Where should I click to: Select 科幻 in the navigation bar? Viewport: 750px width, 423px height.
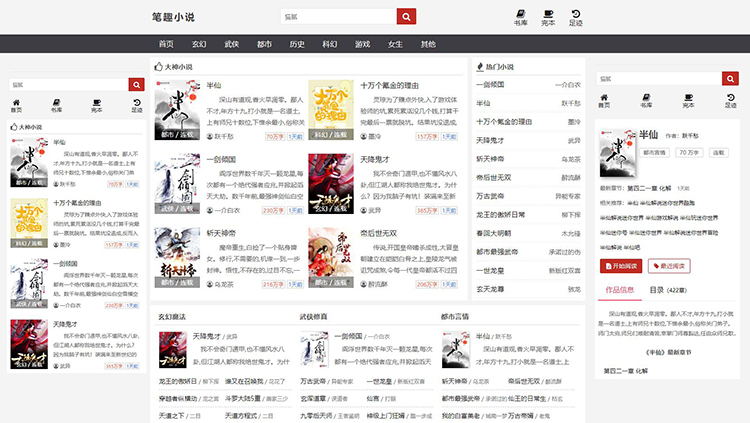[330, 44]
